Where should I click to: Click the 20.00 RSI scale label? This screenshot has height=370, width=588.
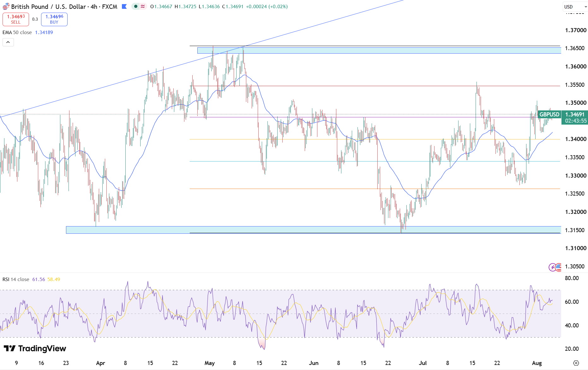(572, 349)
